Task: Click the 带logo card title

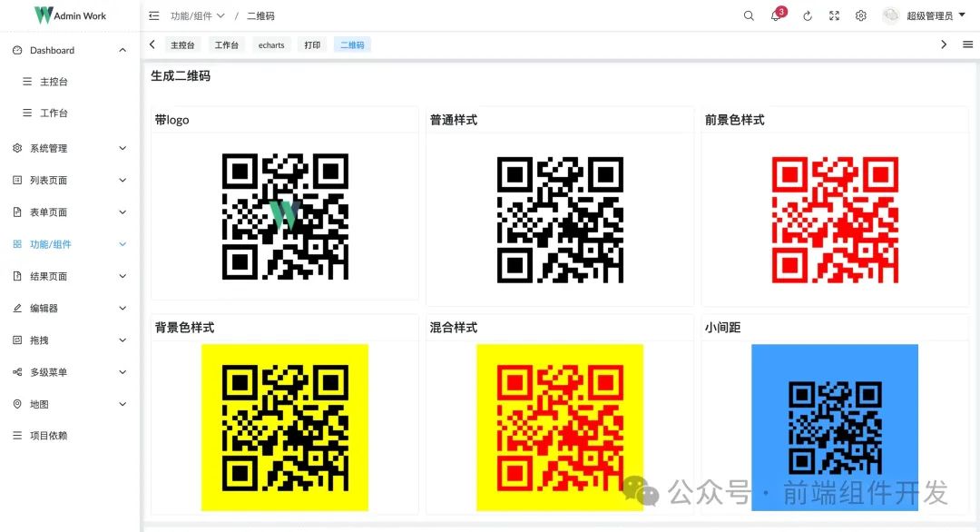Action: 171,120
